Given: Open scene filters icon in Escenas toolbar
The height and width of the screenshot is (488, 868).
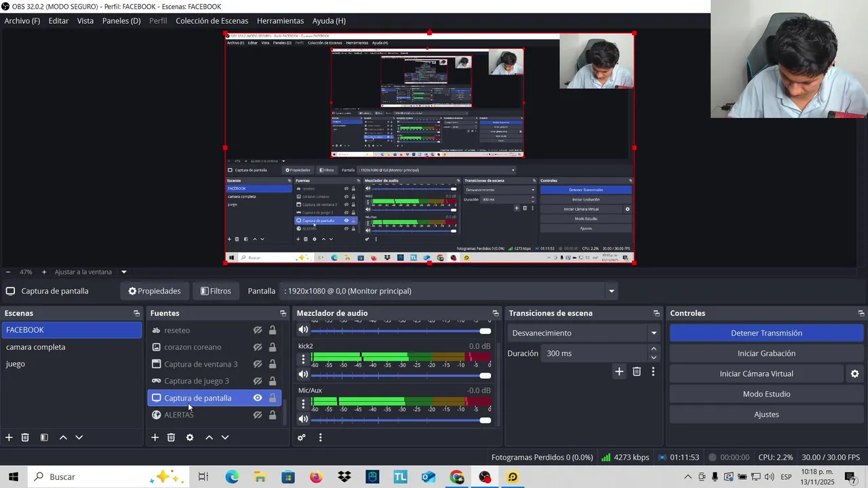Looking at the screenshot, I should [x=44, y=438].
